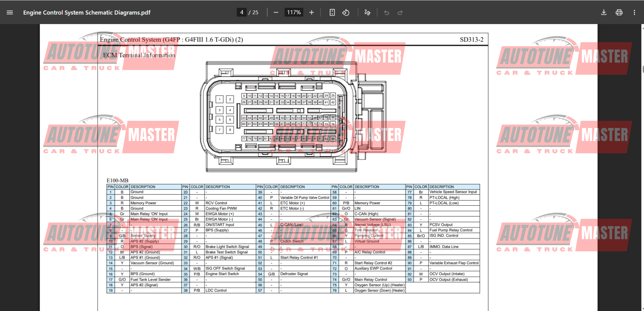Click the zoom out minus icon
Screen dimensions: 644x311
275,12
